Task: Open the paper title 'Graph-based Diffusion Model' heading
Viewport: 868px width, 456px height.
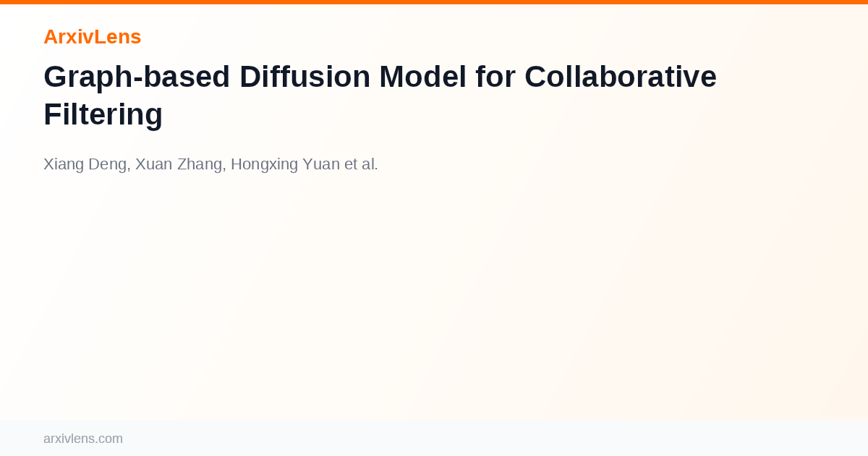Action: coord(380,96)
